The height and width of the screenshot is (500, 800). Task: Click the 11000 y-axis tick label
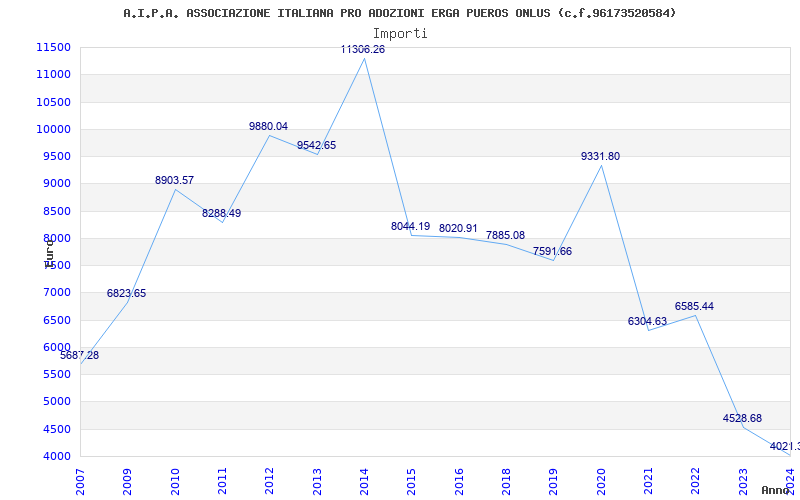tap(53, 74)
